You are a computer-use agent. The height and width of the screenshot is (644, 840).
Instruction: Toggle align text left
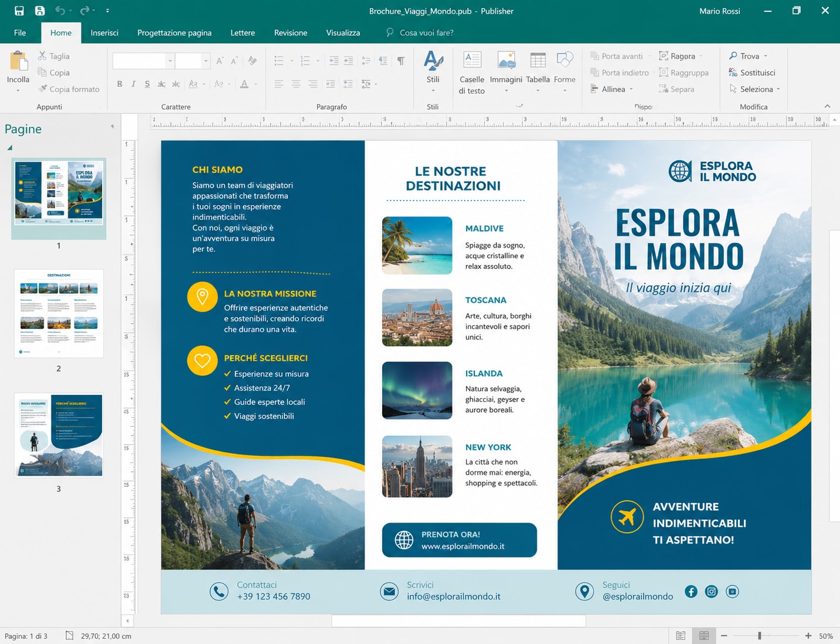(279, 84)
